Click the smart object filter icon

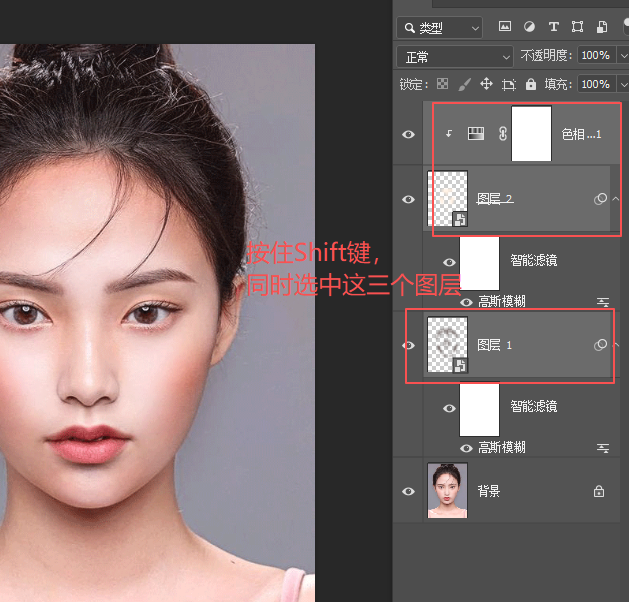[602, 26]
